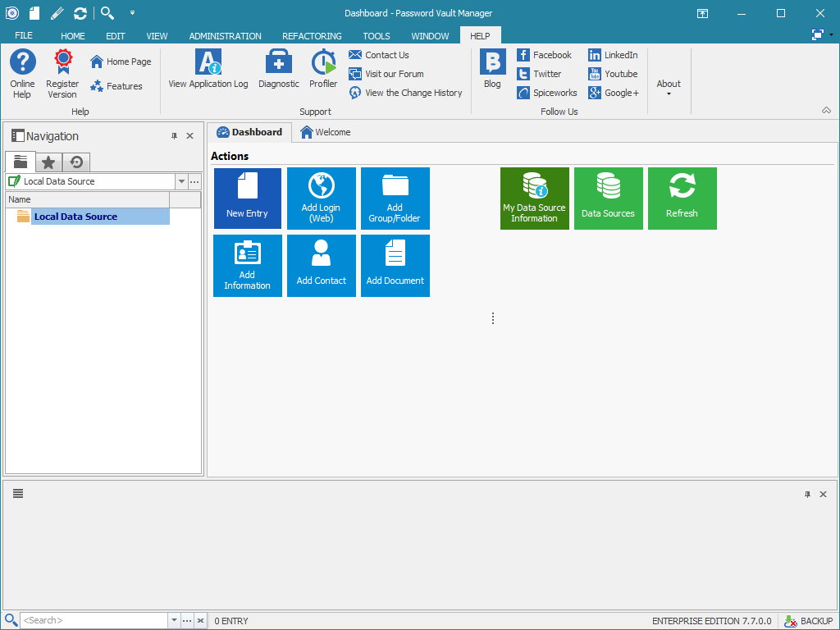This screenshot has height=630, width=840.
Task: Click the green Refresh tile
Action: pos(682,199)
